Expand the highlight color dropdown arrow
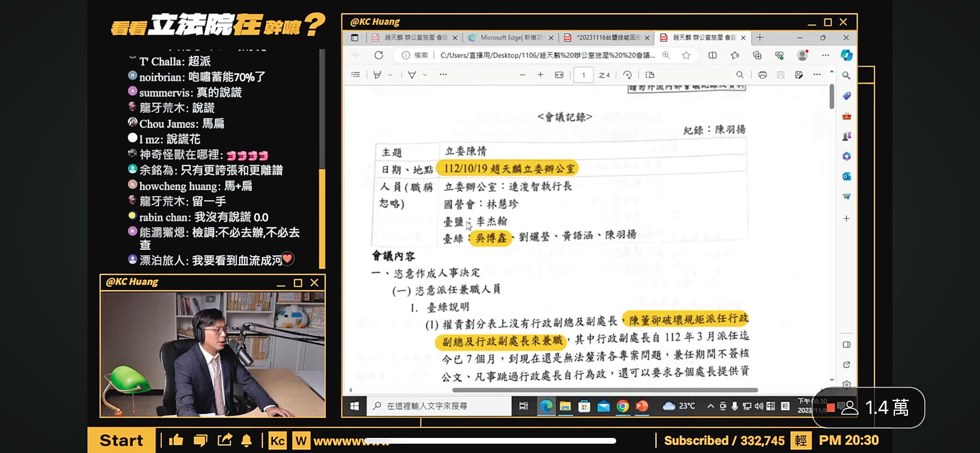Image resolution: width=980 pixels, height=453 pixels. pos(390,75)
